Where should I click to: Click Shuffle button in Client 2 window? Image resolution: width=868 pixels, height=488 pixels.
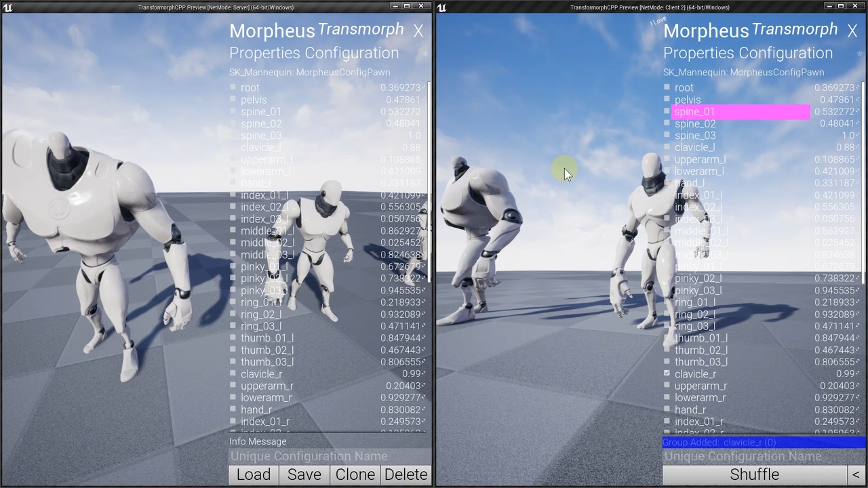tap(755, 474)
